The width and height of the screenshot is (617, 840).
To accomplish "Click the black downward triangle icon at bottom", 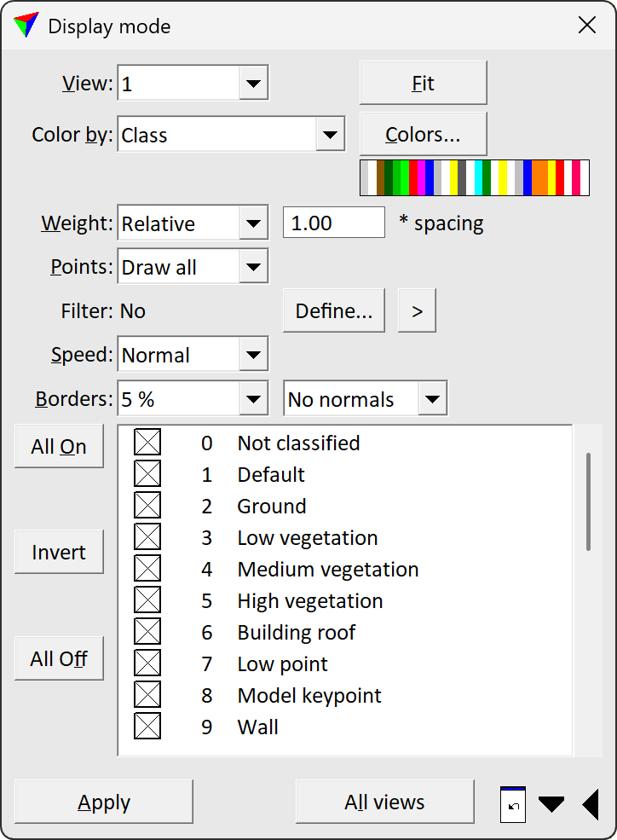I will pos(551,804).
